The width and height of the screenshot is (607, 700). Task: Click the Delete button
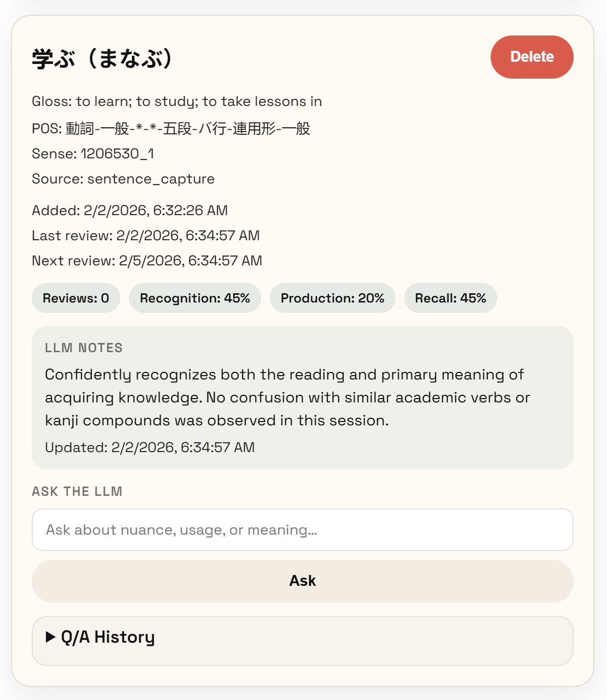[x=531, y=57]
